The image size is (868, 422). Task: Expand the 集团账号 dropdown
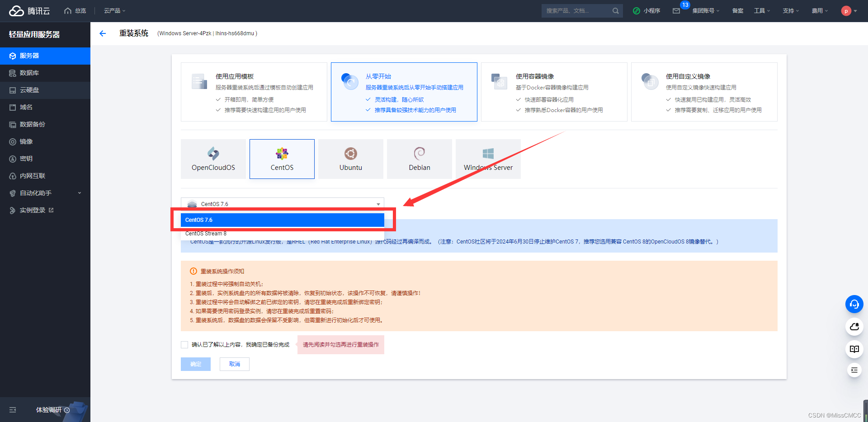[x=706, y=11]
